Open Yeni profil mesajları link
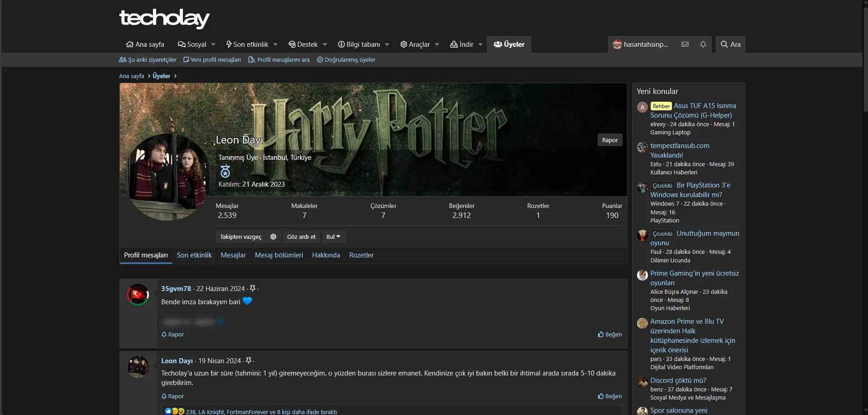The width and height of the screenshot is (868, 415). (x=212, y=59)
